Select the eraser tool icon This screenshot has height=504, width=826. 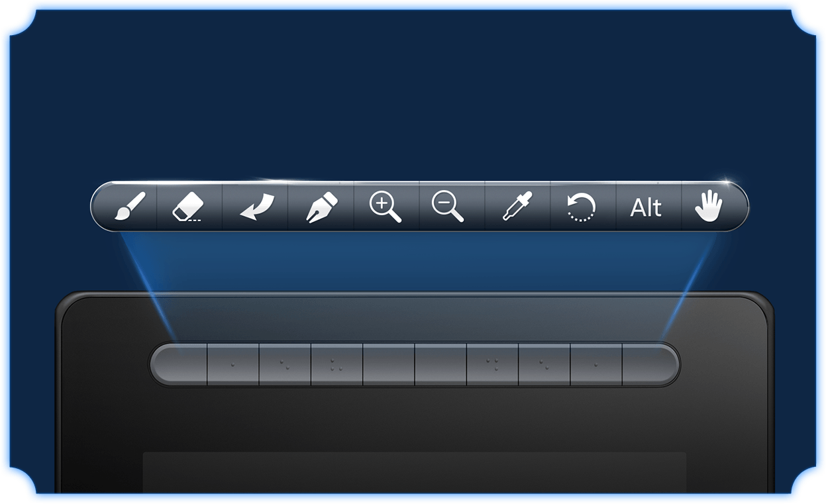point(188,207)
